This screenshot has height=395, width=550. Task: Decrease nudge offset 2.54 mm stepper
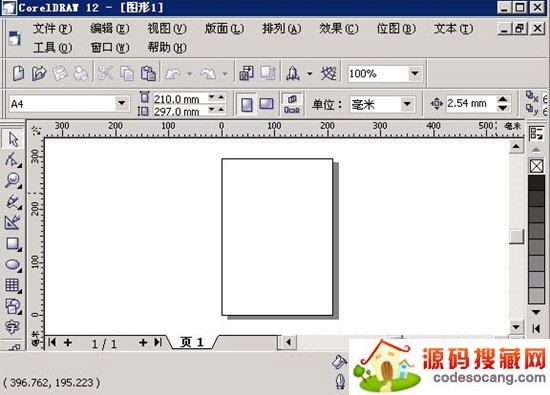503,108
